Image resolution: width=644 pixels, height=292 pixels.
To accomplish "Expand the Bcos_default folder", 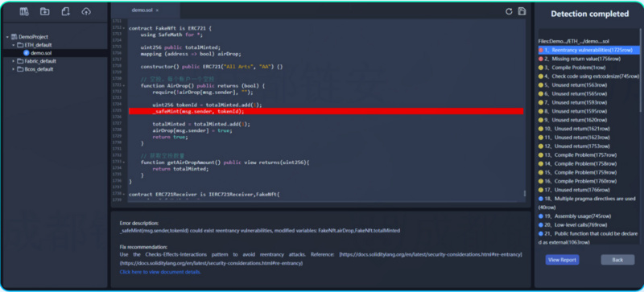I will (13, 69).
